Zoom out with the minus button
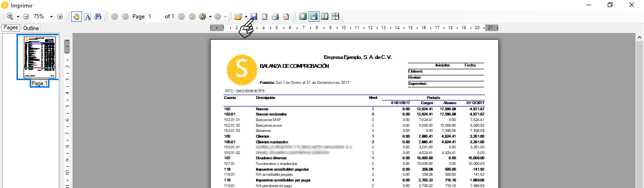Screen dimensions: 644x188 [26, 16]
